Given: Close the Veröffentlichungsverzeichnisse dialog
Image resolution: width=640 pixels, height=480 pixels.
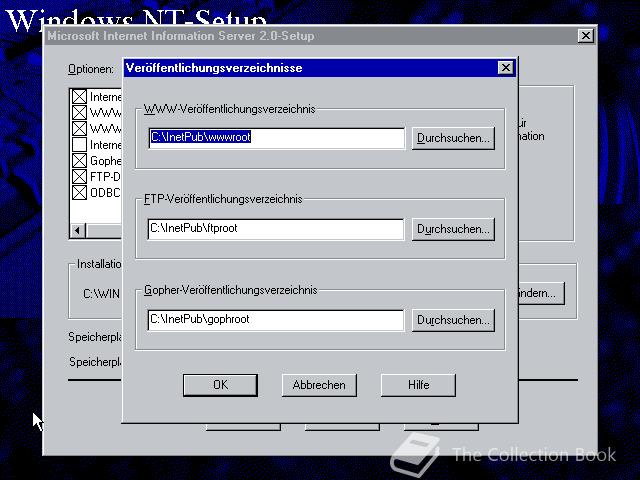Looking at the screenshot, I should click(506, 68).
